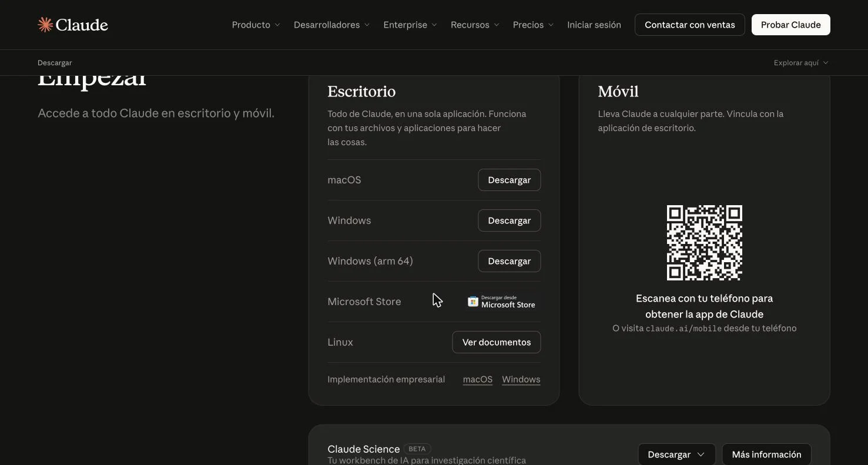Click Más información for Claude Science
This screenshot has height=465, width=868.
pos(767,454)
